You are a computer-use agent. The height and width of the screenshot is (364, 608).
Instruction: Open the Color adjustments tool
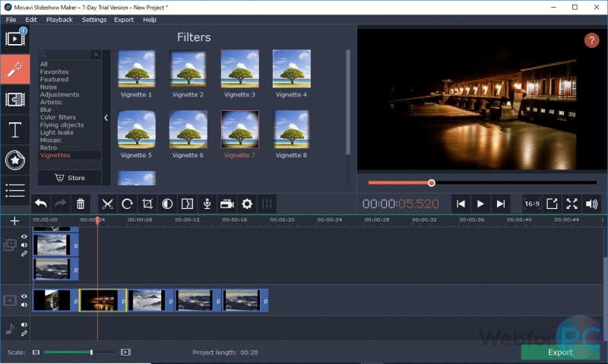click(167, 204)
